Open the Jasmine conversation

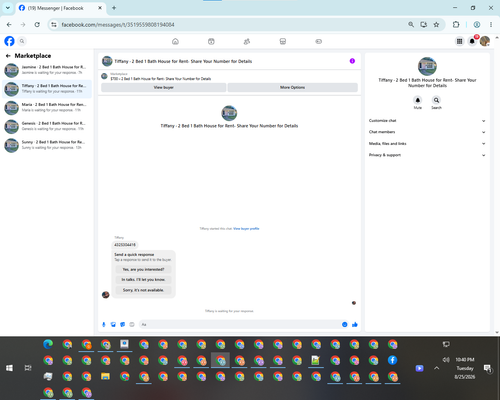pos(47,70)
